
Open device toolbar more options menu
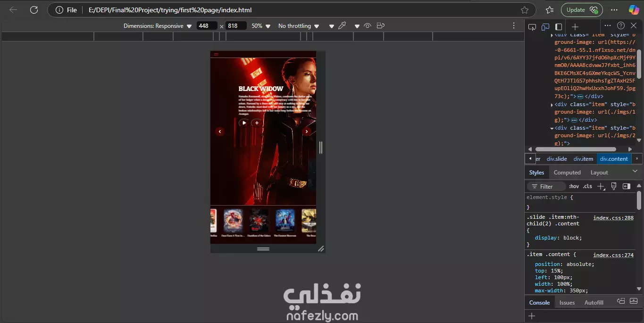(514, 25)
